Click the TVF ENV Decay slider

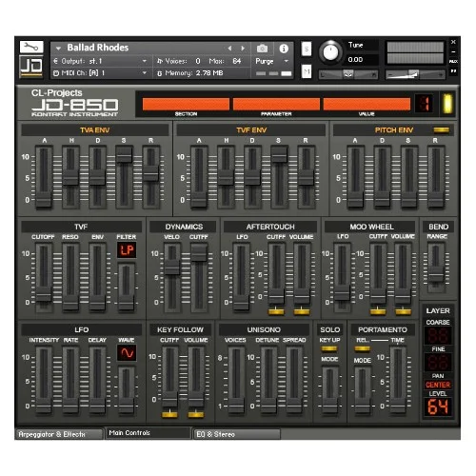(x=252, y=178)
